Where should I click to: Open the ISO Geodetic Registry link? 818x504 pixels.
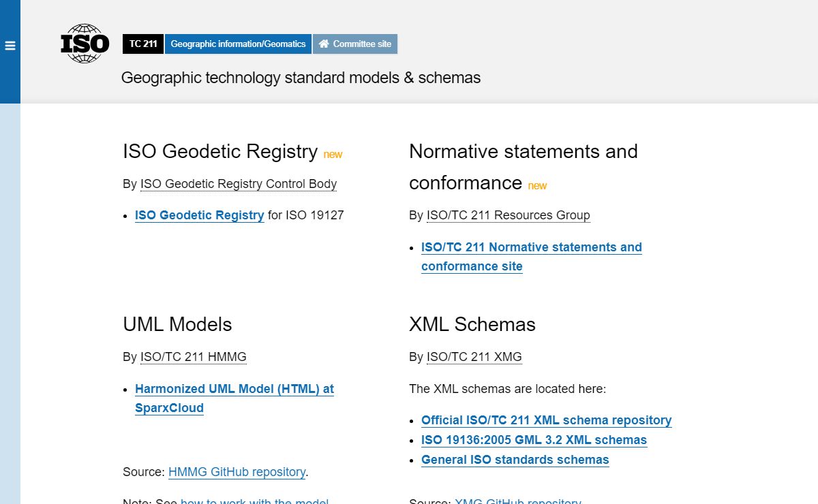coord(200,215)
